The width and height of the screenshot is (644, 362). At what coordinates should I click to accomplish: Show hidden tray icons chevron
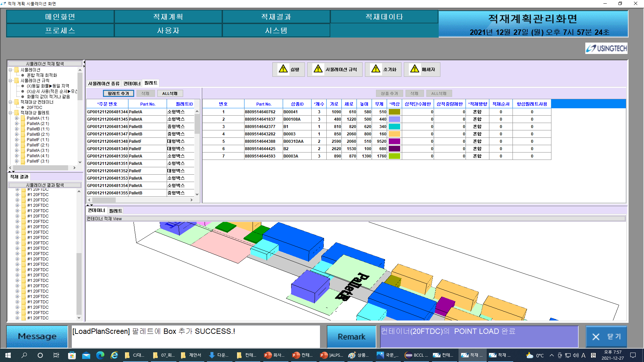click(551, 355)
